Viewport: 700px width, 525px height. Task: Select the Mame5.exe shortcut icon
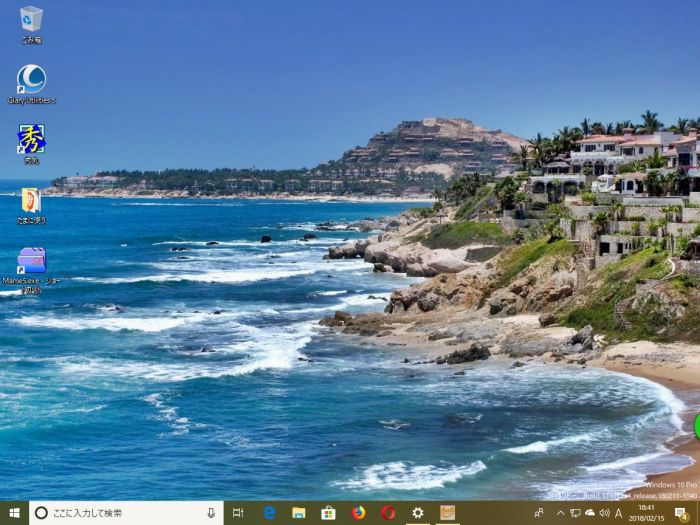click(31, 262)
